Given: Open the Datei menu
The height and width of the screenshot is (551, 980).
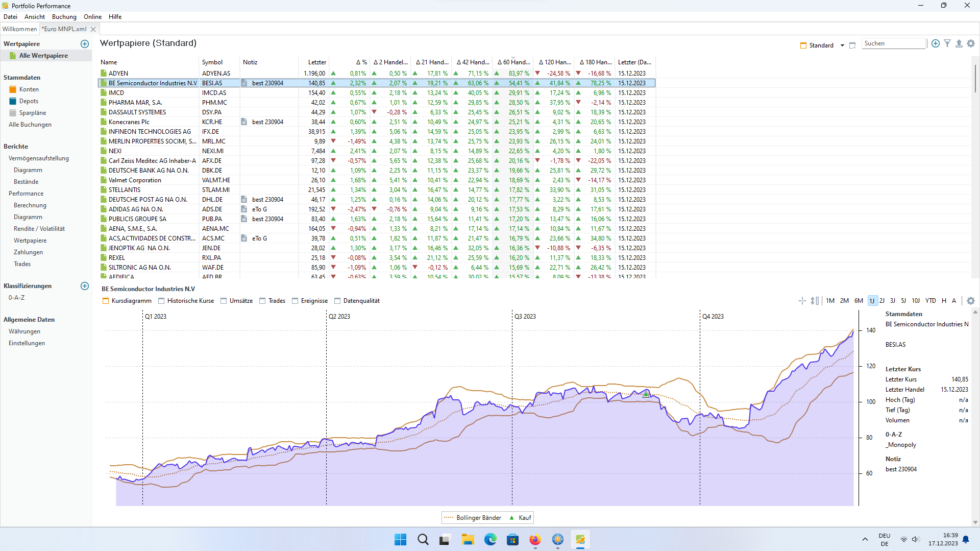Looking at the screenshot, I should 10,17.
